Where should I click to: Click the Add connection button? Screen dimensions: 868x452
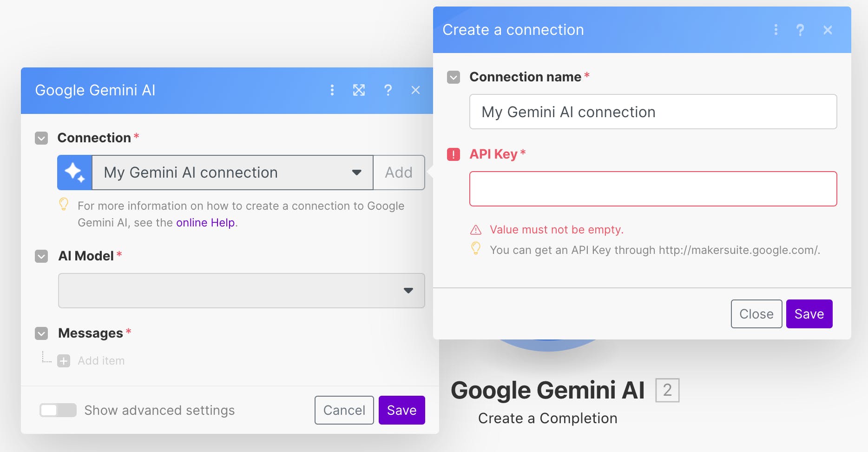399,173
